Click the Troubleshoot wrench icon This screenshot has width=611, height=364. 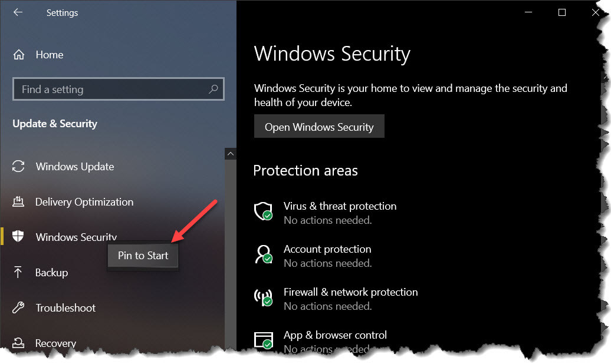pos(18,307)
